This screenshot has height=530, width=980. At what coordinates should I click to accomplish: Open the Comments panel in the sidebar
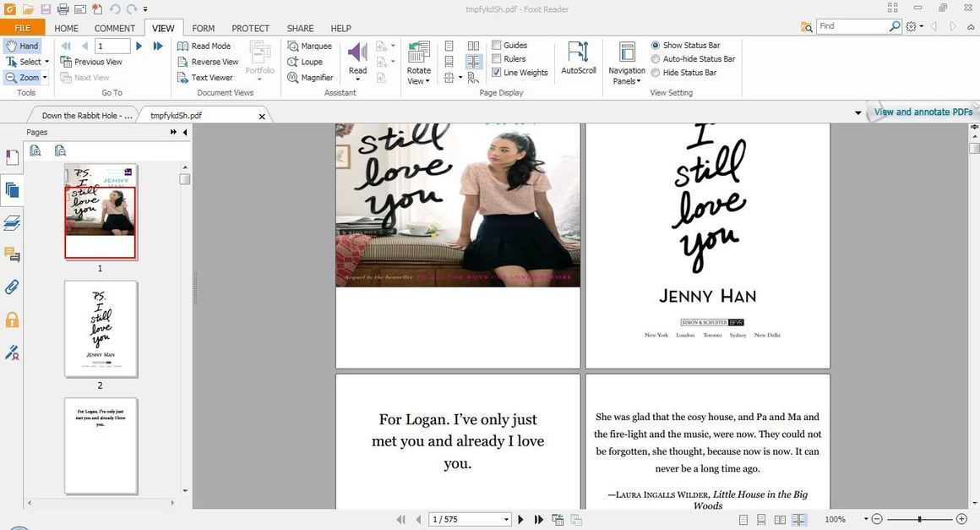[x=12, y=254]
